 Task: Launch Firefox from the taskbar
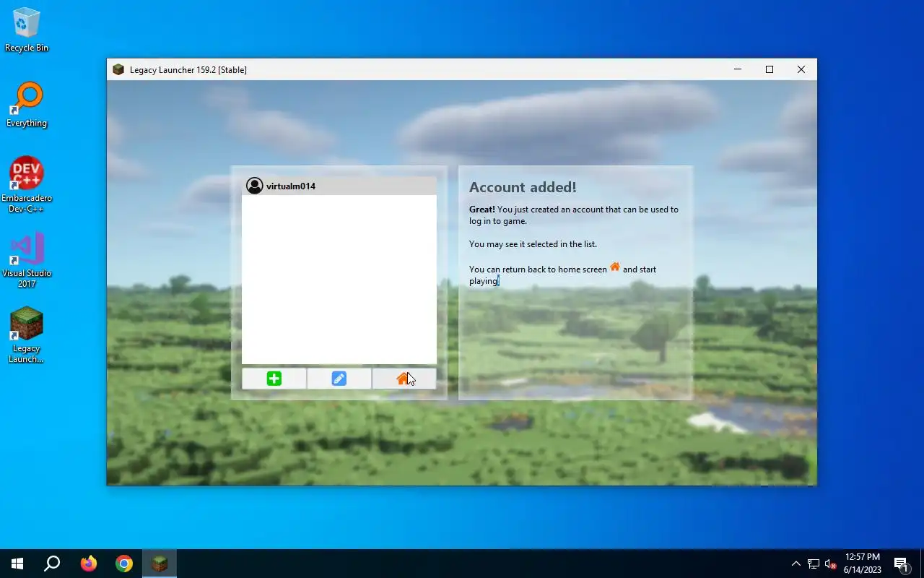(89, 564)
